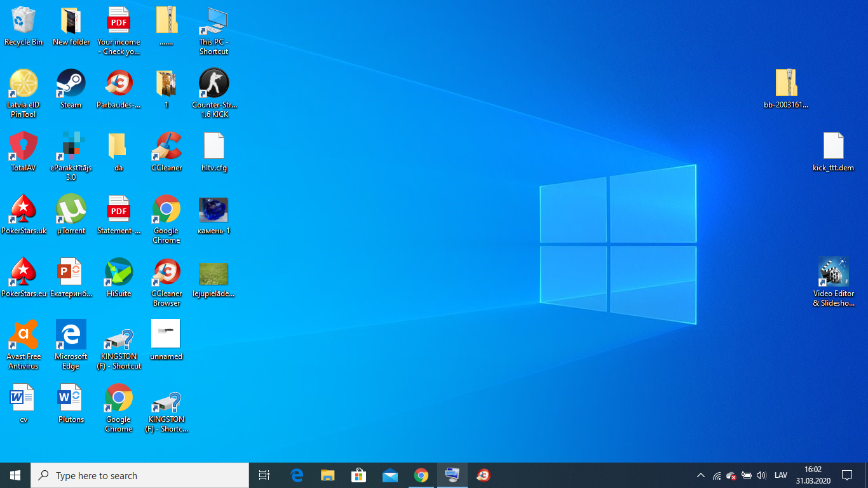Viewport: 868px width, 488px height.
Task: Select the hltv.cfg file
Action: click(x=214, y=152)
